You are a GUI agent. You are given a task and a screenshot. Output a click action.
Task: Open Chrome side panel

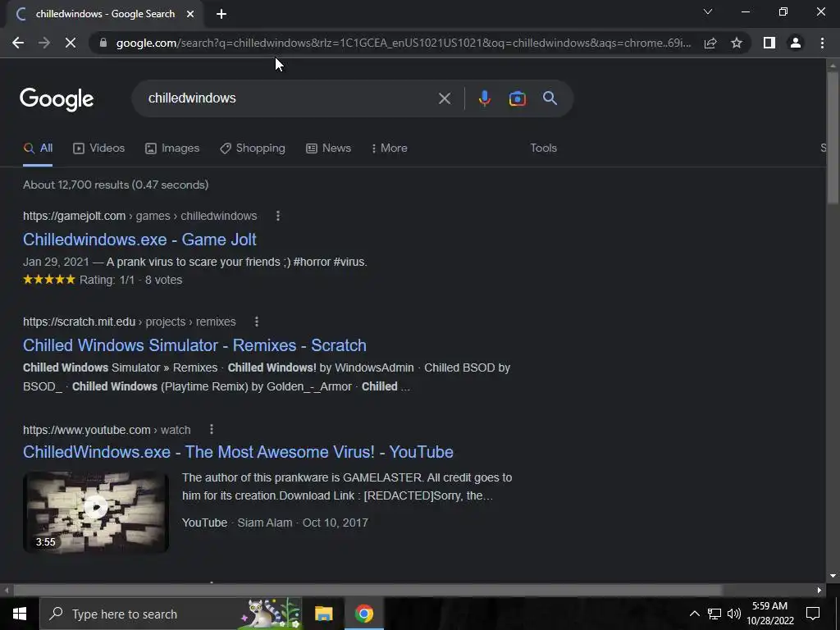pyautogui.click(x=769, y=43)
